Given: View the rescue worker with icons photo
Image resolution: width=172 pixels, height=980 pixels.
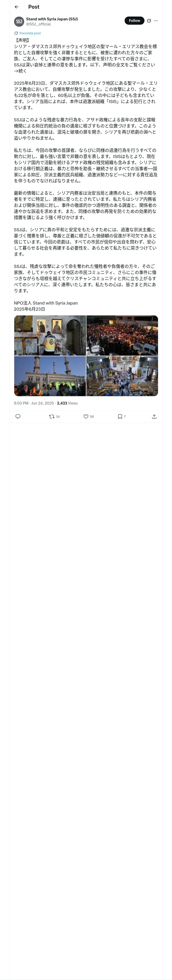Looking at the screenshot, I should [x=50, y=335].
